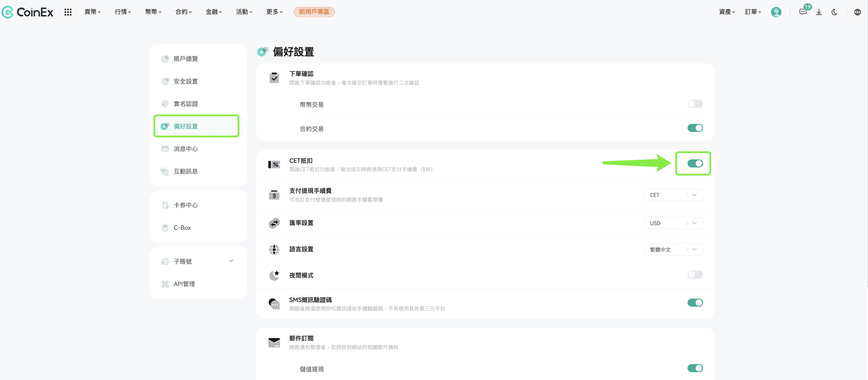Screen dimensions: 868x380
Task: Click the user avatar icon
Action: coord(776,12)
